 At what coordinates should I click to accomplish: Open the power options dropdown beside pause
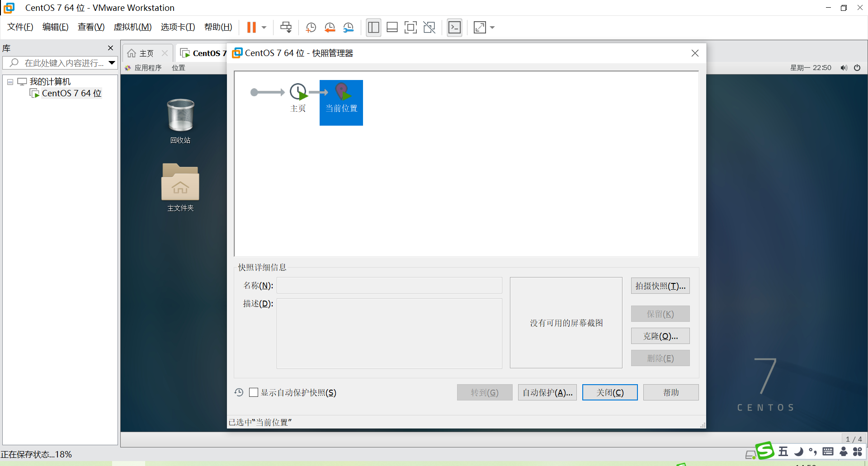click(x=264, y=28)
